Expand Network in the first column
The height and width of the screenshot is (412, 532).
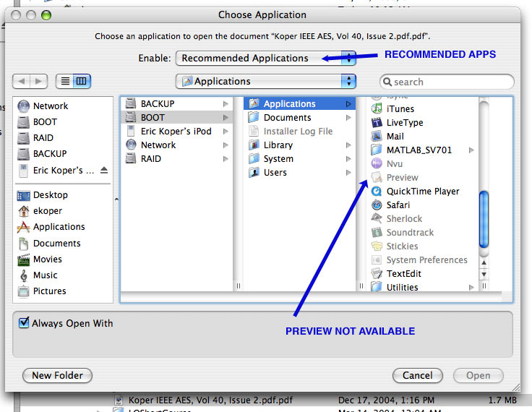click(x=226, y=145)
